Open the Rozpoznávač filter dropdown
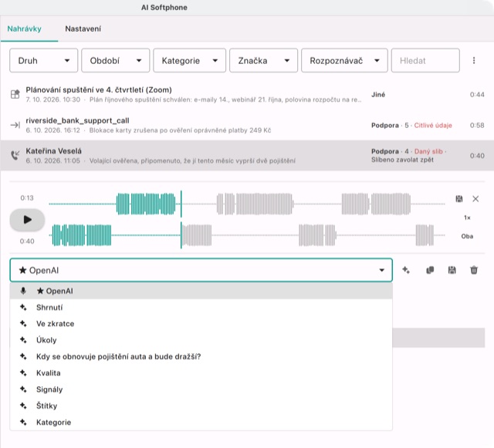 (344, 60)
